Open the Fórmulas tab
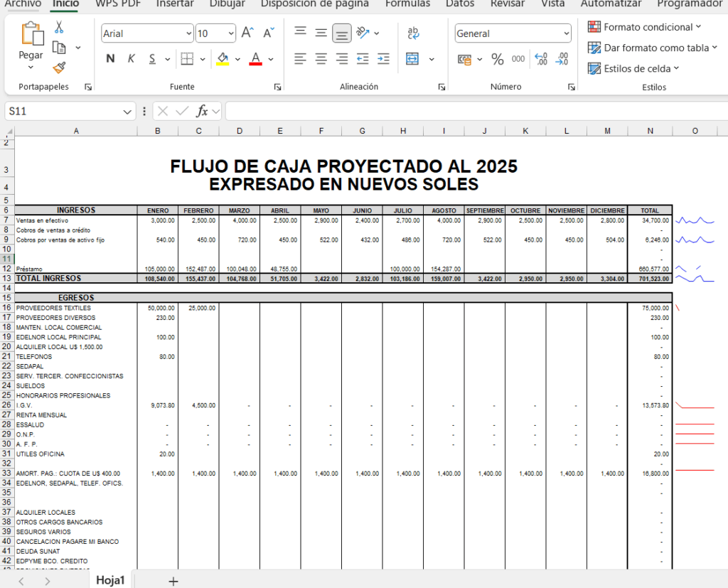The image size is (728, 588). point(407,4)
